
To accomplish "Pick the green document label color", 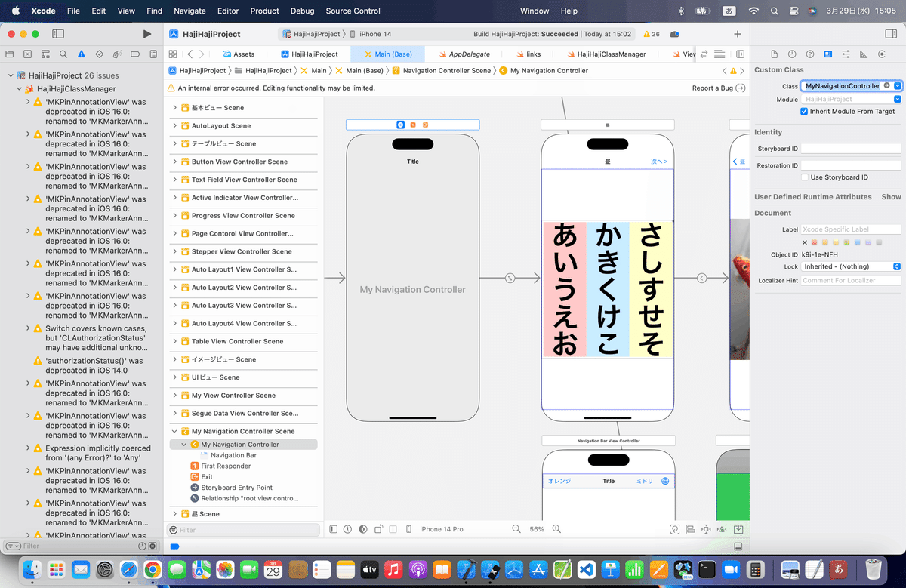I will [x=847, y=242].
